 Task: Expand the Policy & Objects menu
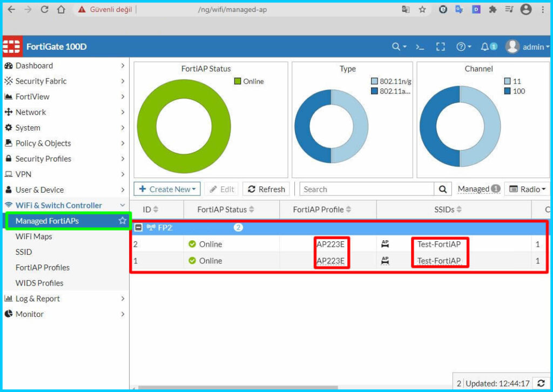[65, 143]
